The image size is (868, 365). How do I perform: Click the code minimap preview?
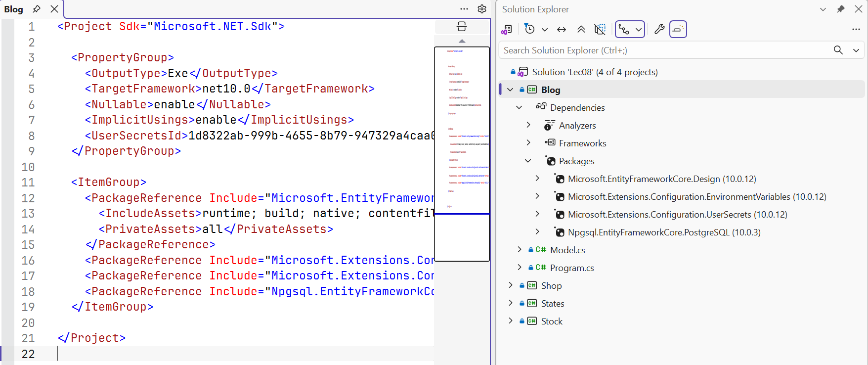[x=462, y=154]
